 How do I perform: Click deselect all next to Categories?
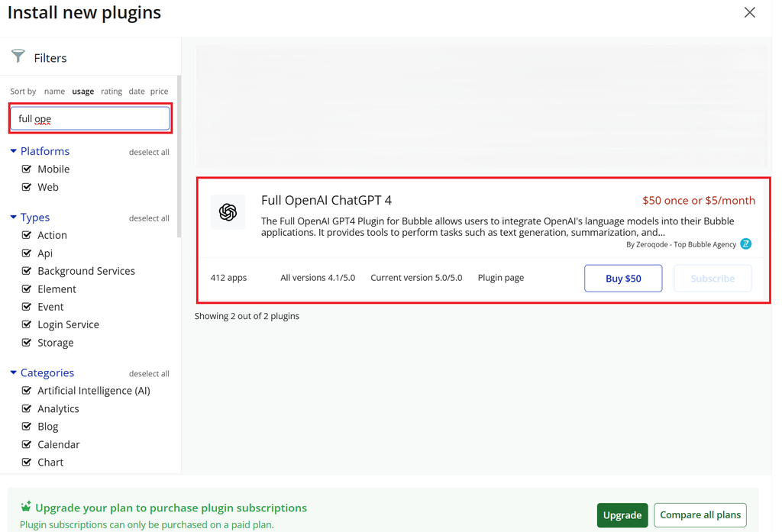pos(149,374)
